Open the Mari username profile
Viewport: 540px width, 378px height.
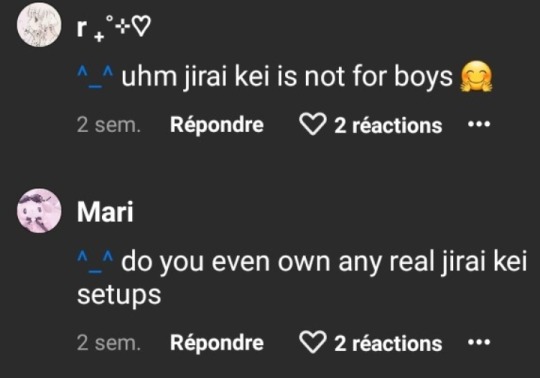click(105, 212)
